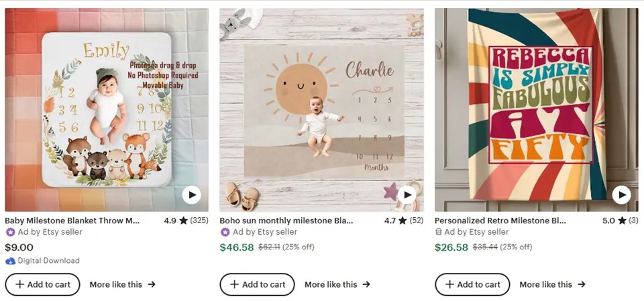Open More like this for $9.00 listing
Image resolution: width=644 pixels, height=301 pixels.
point(122,284)
